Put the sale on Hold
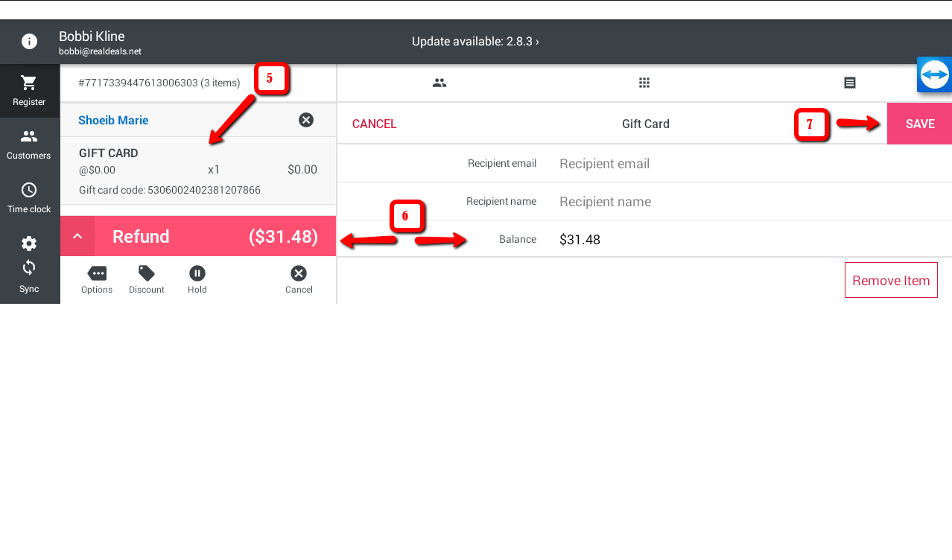 (x=197, y=279)
